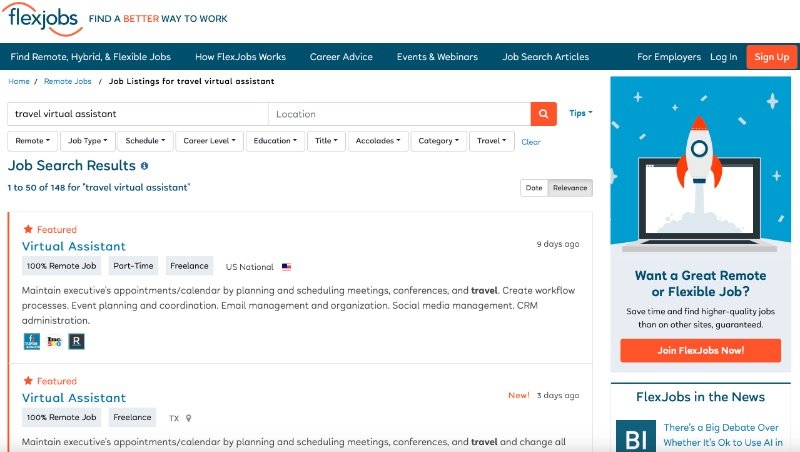Image resolution: width=800 pixels, height=452 pixels.
Task: Open the Big Debate Over AI news article
Action: (x=721, y=435)
